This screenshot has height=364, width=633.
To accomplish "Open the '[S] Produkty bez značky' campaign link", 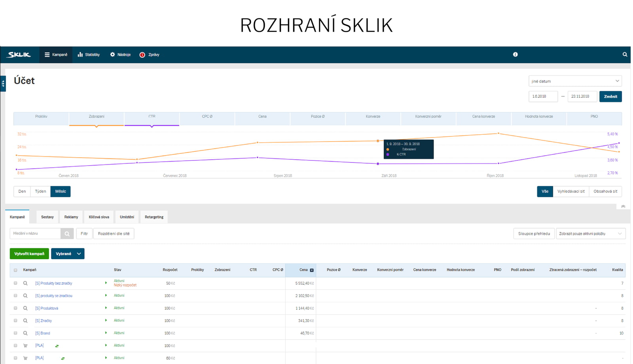I will tap(53, 283).
